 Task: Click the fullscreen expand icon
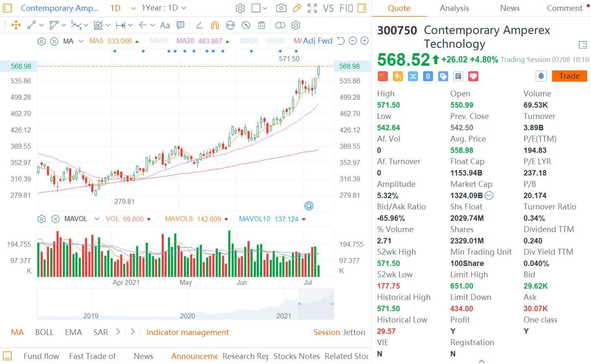pyautogui.click(x=312, y=8)
